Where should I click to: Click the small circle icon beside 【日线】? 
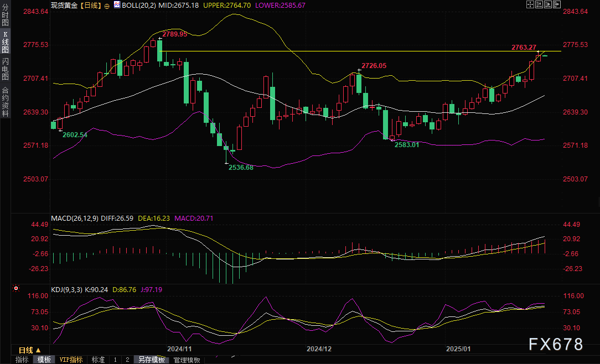pos(107,5)
